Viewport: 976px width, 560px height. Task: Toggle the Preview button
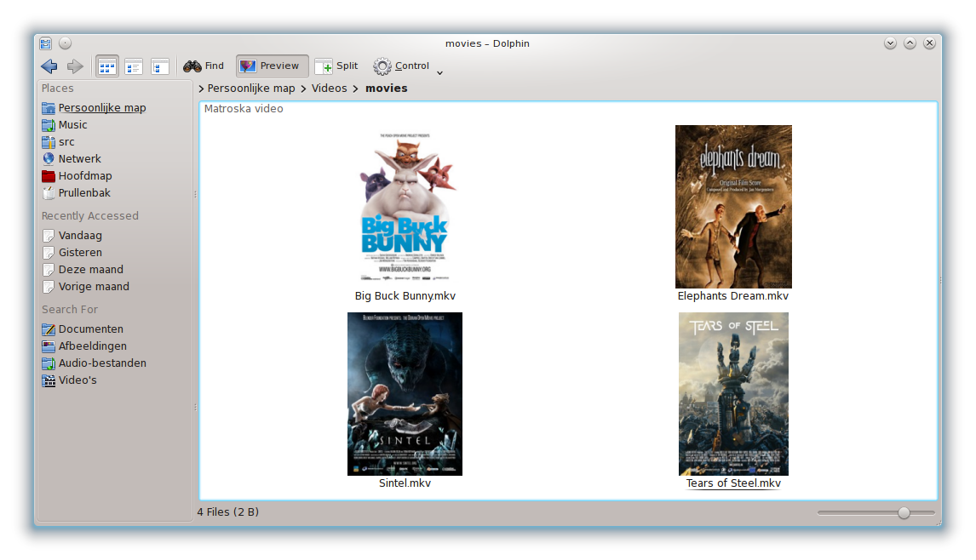(x=272, y=66)
